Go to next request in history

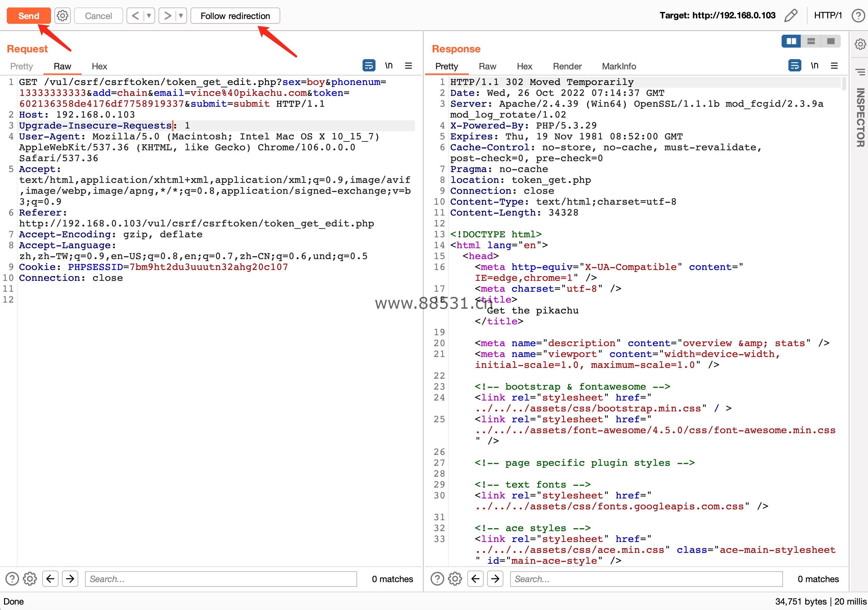[x=167, y=16]
